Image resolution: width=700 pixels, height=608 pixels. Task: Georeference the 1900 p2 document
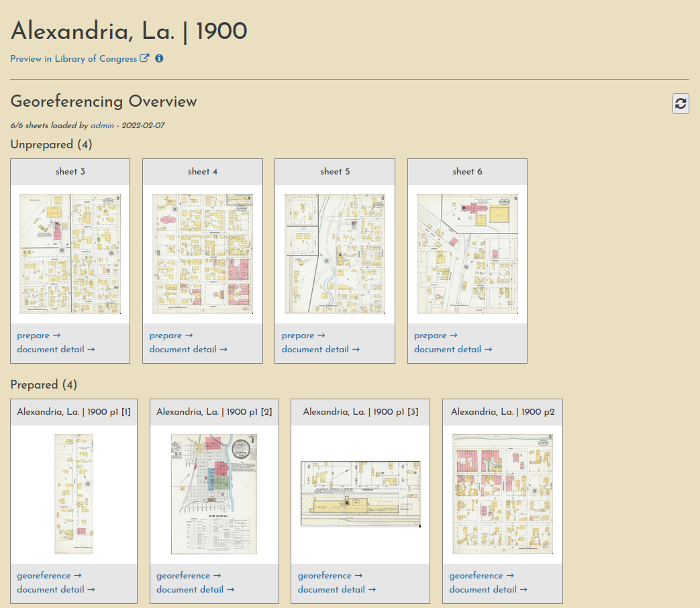pyautogui.click(x=481, y=576)
